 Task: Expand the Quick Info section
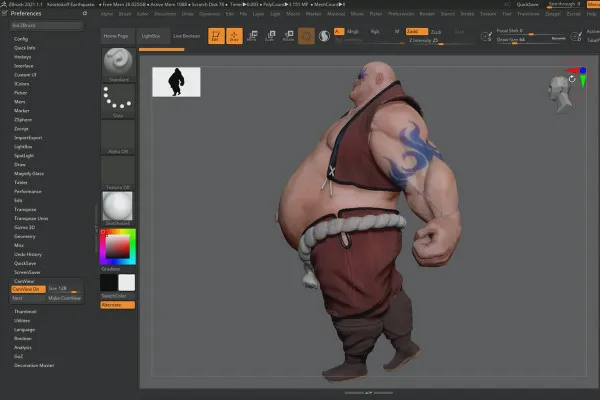tap(24, 48)
